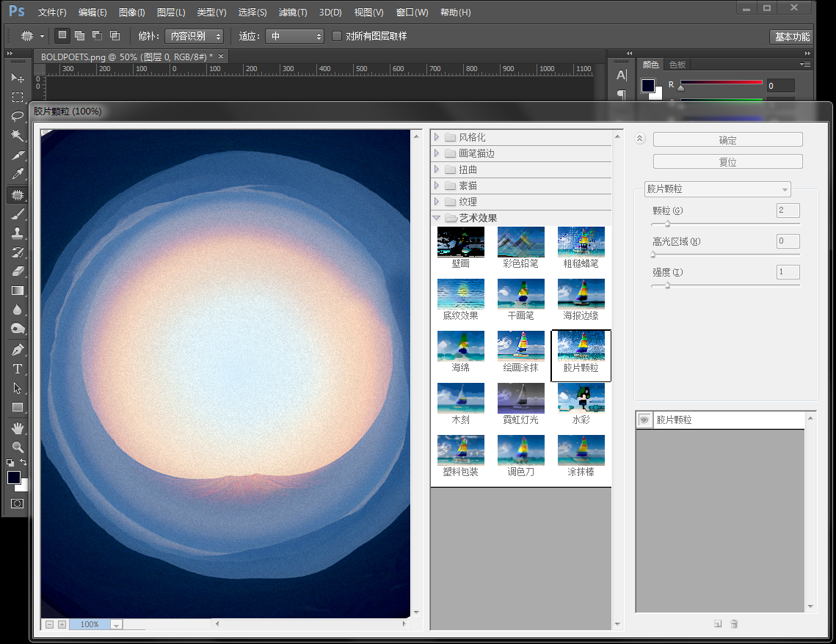Collapse filter gallery panel with double-chevron button
Viewport: 836px width, 644px height.
640,139
